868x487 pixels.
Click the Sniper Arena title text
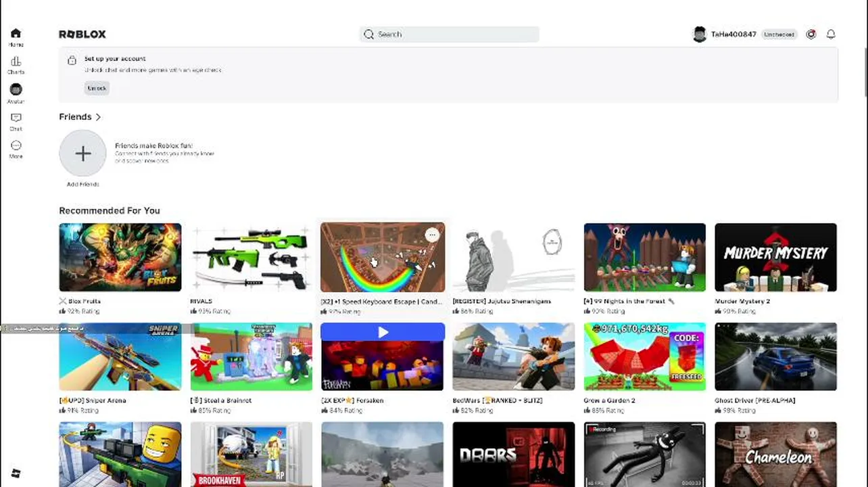click(x=93, y=400)
